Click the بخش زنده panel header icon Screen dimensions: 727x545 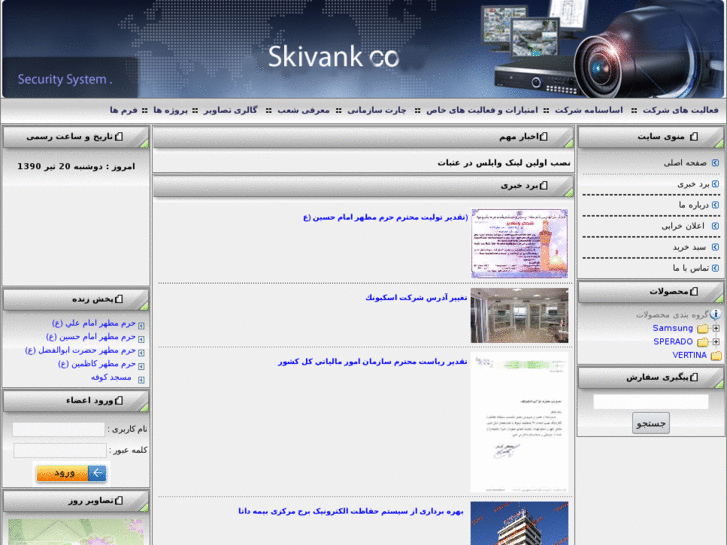coord(119,299)
